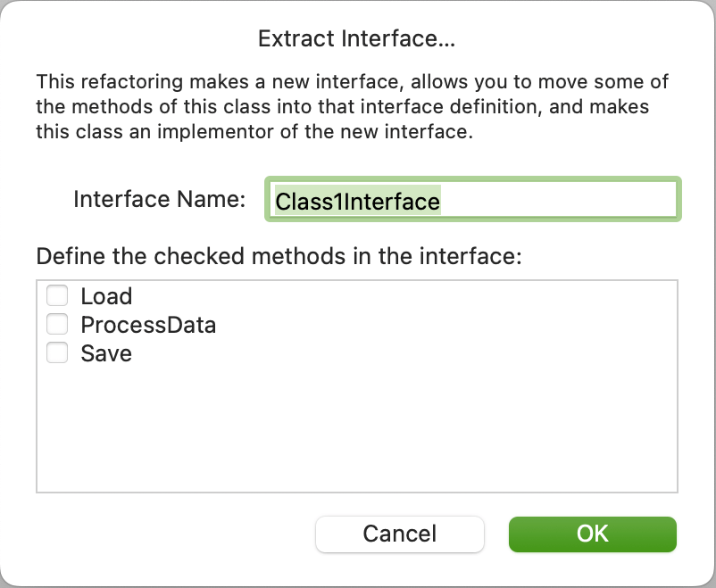Select the Save method label
The height and width of the screenshot is (588, 716).
[106, 353]
